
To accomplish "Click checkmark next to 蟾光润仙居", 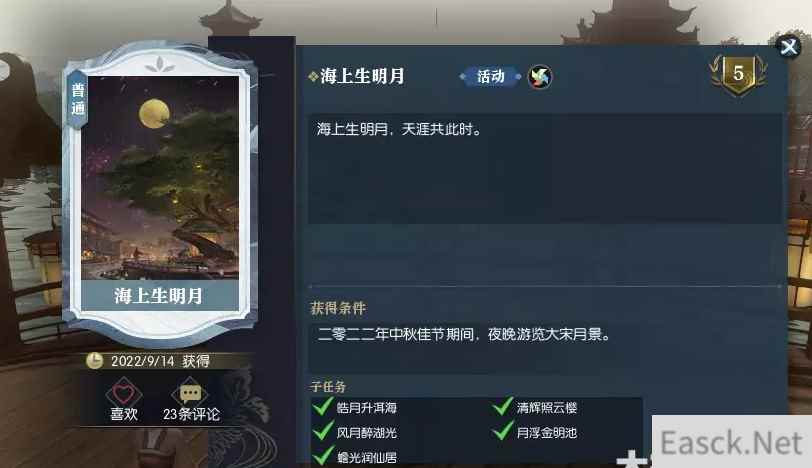I will [323, 456].
